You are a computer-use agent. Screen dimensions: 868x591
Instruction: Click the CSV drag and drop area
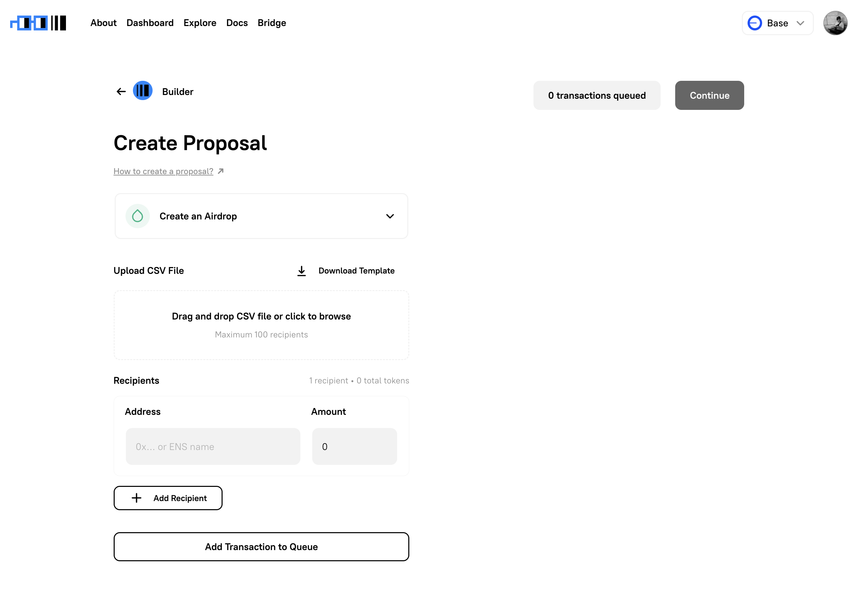click(261, 325)
